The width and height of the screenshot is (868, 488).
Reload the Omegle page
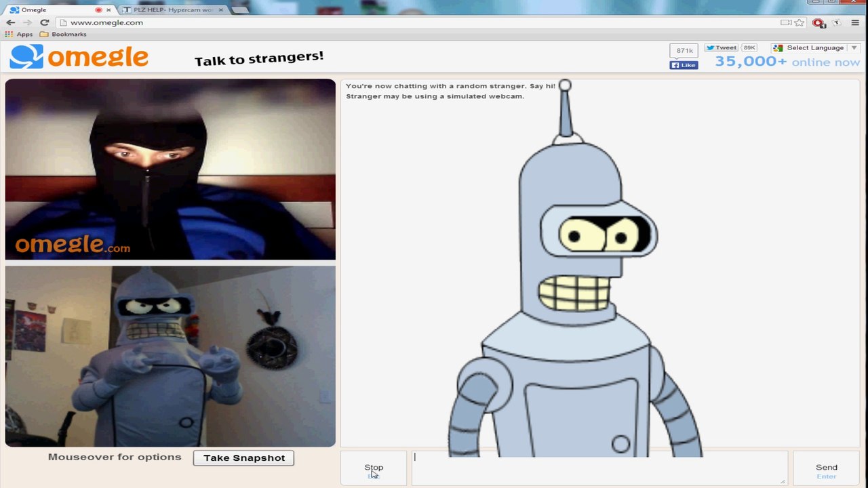[45, 22]
